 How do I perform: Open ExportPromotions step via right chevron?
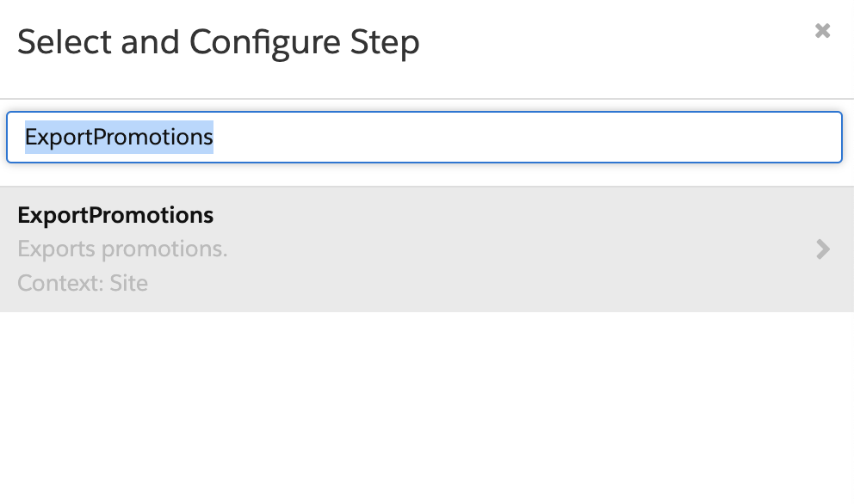[823, 249]
